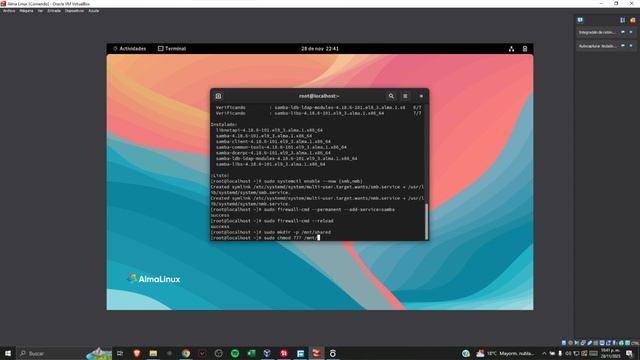
Task: Open the Ayuda menu
Action: [x=93, y=11]
